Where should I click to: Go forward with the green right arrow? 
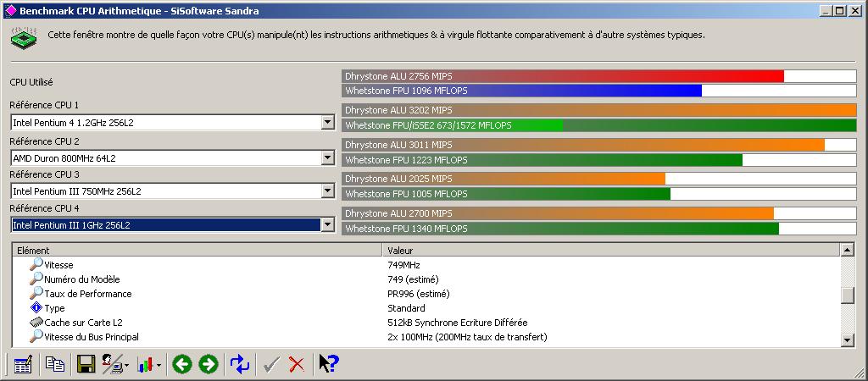[x=209, y=364]
